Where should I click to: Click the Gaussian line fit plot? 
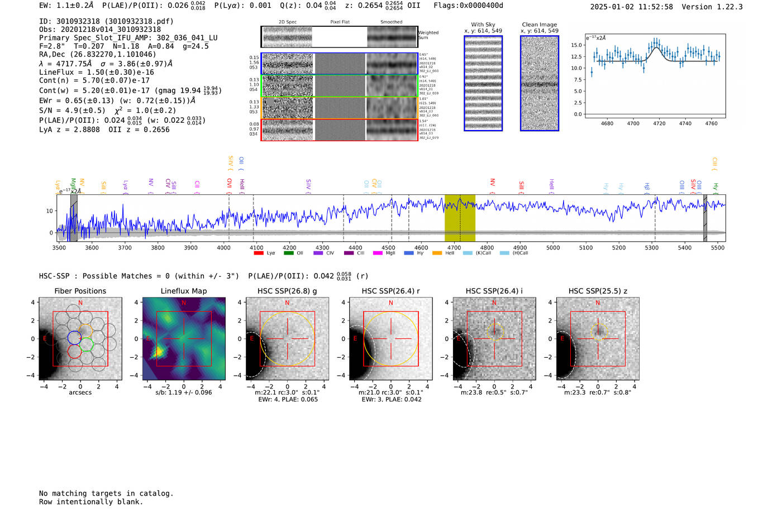(655, 76)
